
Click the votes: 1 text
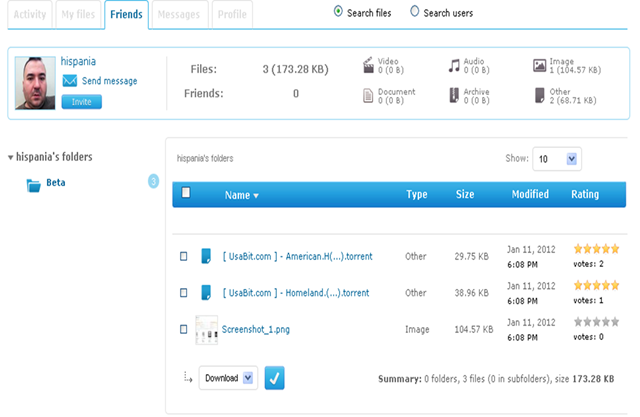pos(588,300)
